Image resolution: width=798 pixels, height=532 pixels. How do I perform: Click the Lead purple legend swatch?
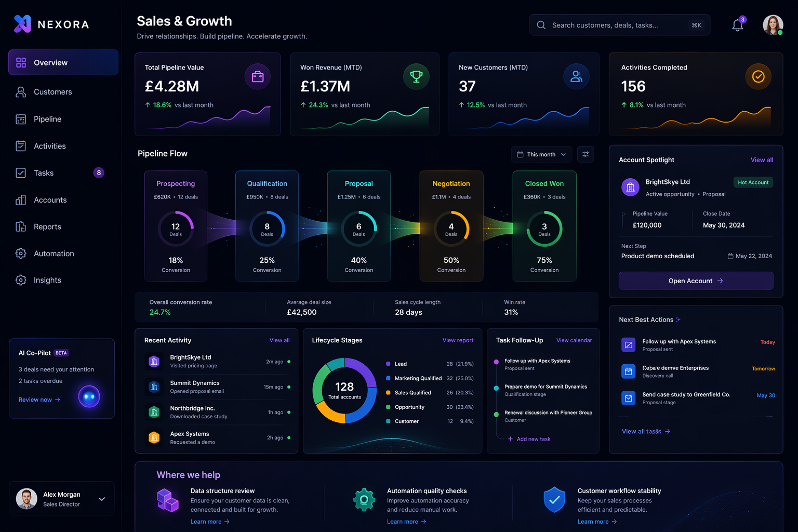point(388,364)
